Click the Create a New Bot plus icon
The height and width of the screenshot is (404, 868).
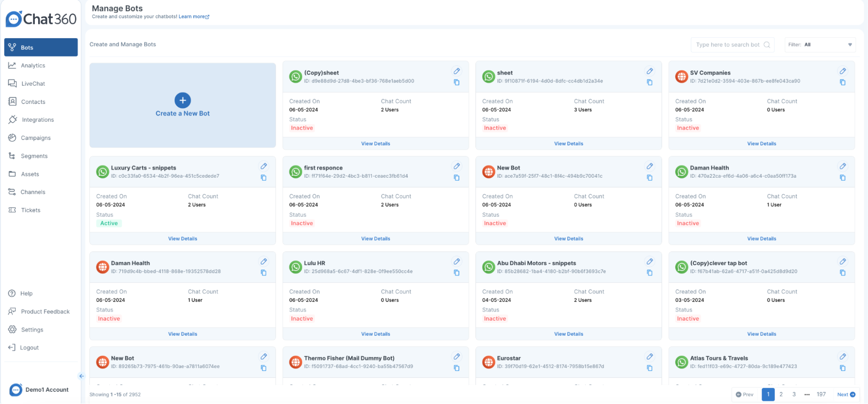pyautogui.click(x=182, y=100)
